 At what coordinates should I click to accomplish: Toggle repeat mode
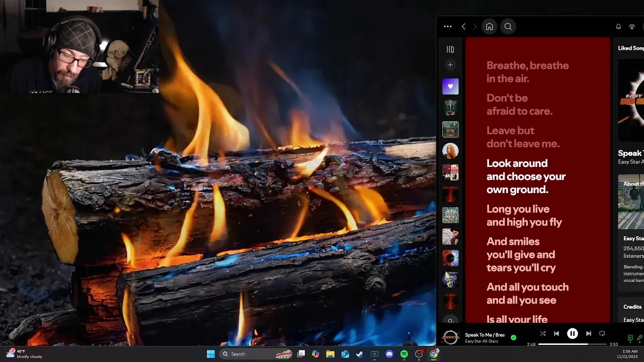(602, 333)
